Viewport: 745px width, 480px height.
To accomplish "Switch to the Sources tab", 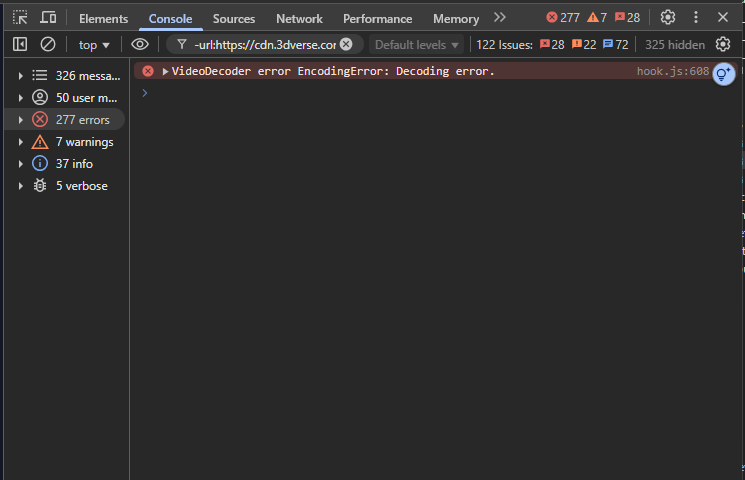I will 234,19.
